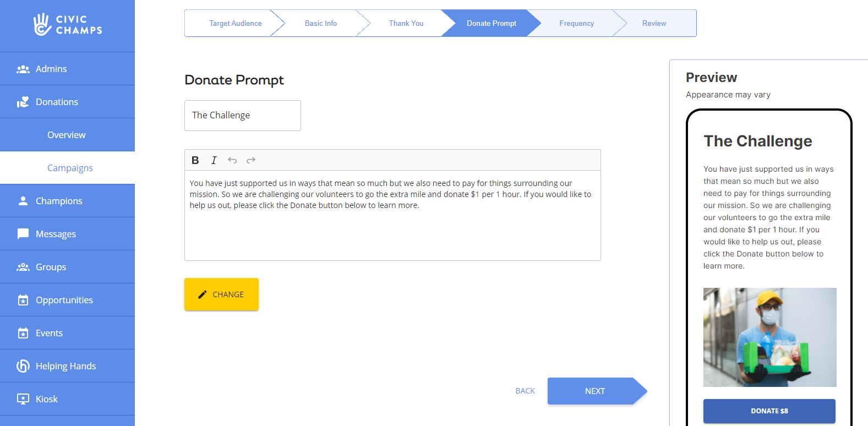The height and width of the screenshot is (426, 868).
Task: Undo the last edit in the text editor
Action: point(232,160)
